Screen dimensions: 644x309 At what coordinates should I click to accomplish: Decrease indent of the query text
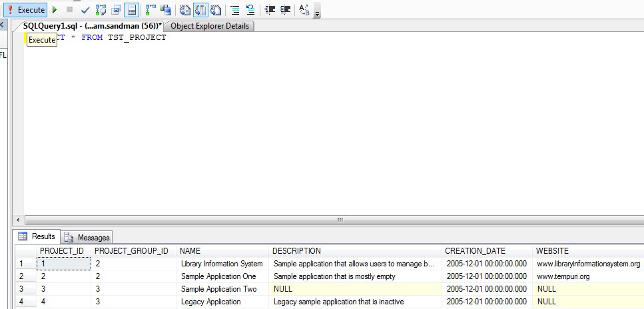coord(270,10)
